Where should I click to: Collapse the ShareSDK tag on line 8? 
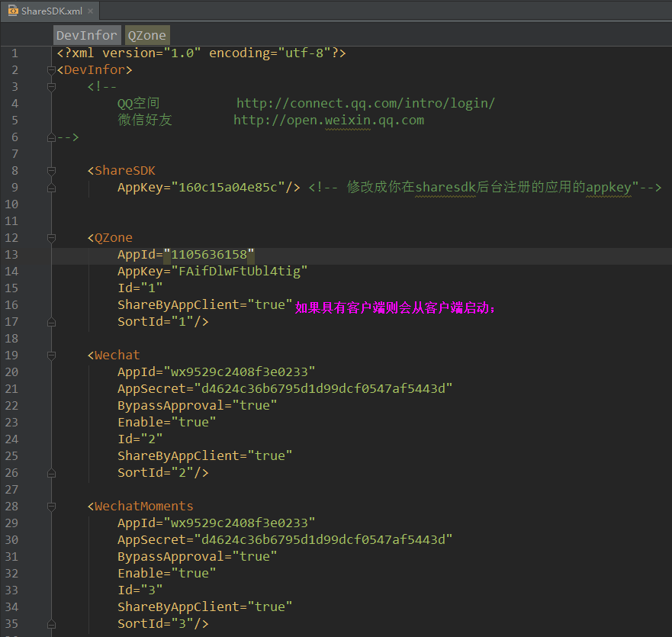click(51, 171)
